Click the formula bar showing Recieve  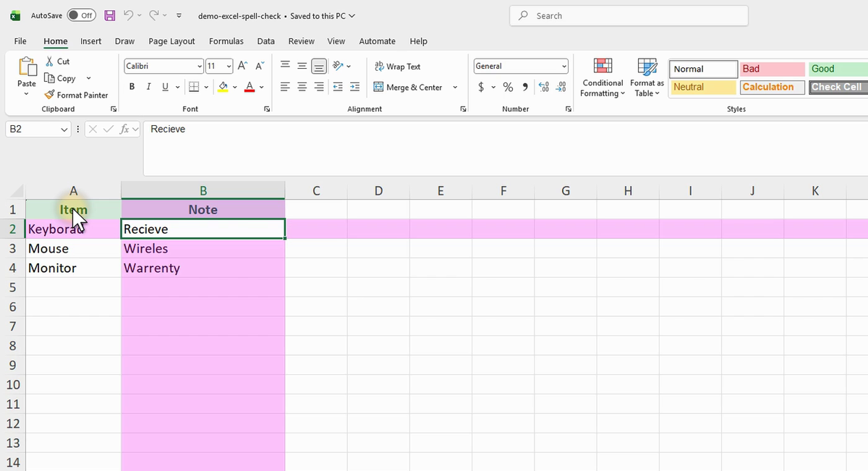coord(505,148)
